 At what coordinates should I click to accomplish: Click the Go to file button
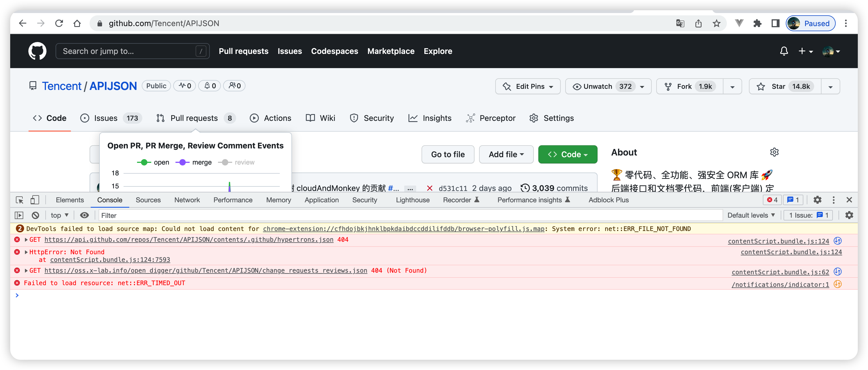[x=448, y=154]
